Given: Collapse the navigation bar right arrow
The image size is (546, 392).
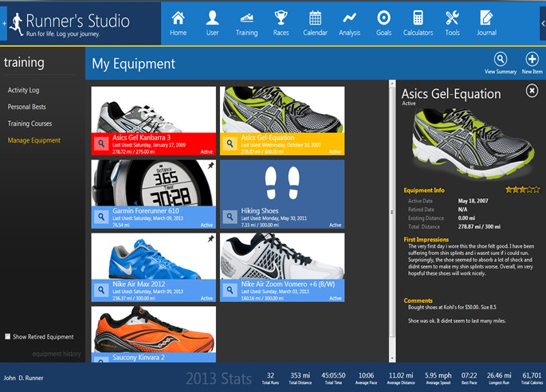Looking at the screenshot, I should (x=543, y=23).
